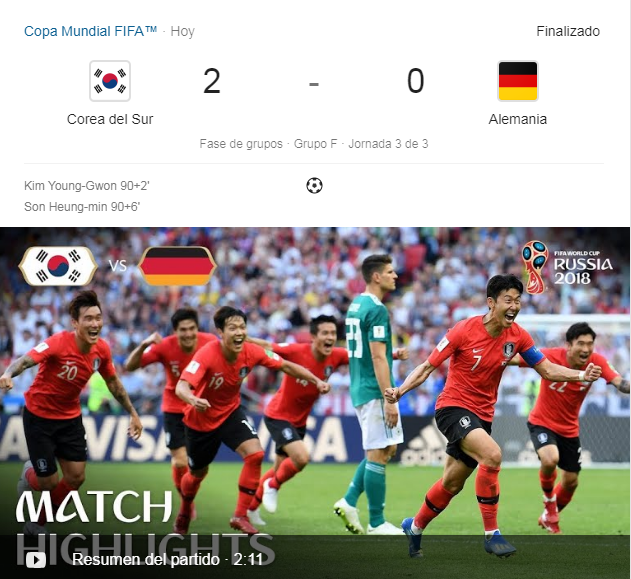
Task: Click the Alemania team name
Action: [x=518, y=119]
